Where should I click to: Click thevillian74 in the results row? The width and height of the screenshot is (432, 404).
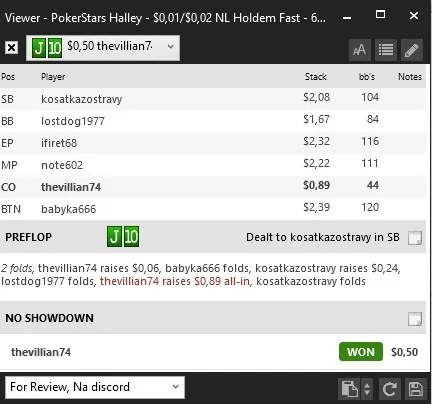click(x=41, y=352)
